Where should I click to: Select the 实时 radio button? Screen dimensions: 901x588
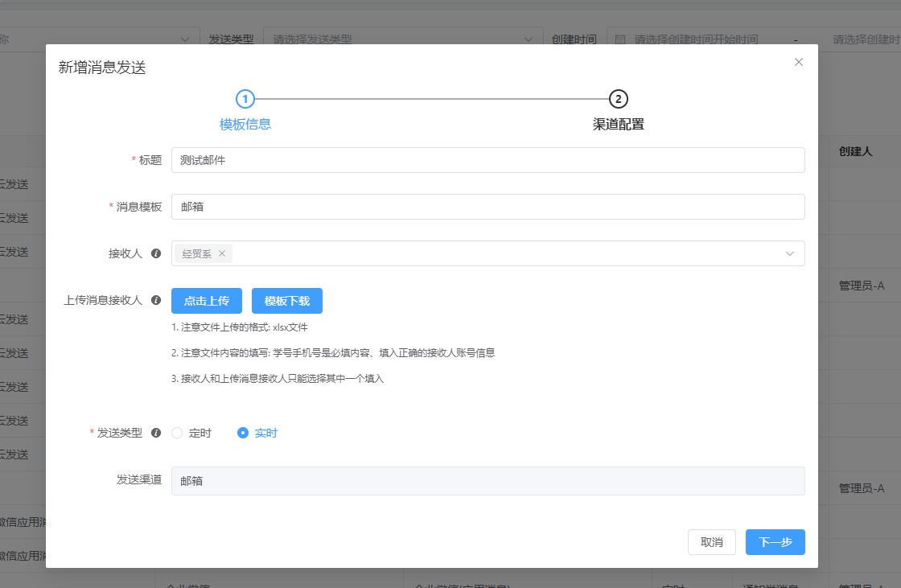(x=243, y=433)
